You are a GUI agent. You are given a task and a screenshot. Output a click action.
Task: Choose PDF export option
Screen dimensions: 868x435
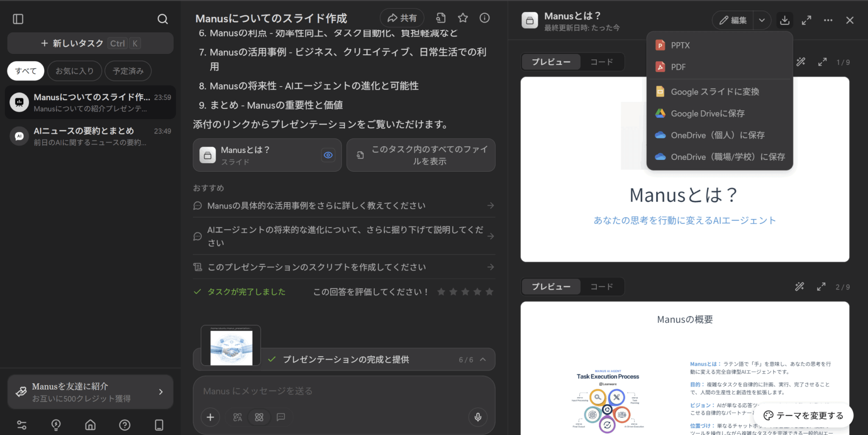(720, 67)
